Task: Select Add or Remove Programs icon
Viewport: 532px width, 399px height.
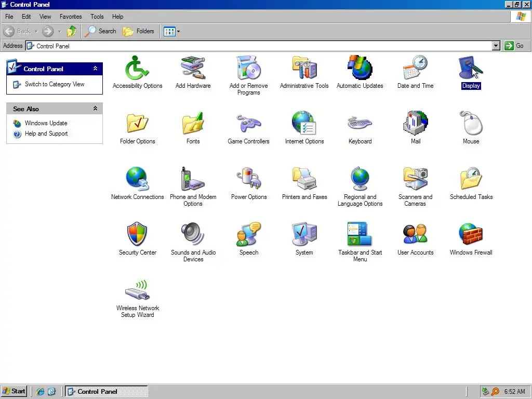Action: [x=248, y=68]
